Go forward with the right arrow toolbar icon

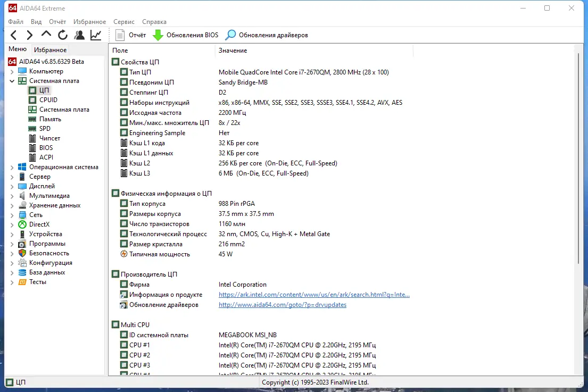coord(30,35)
